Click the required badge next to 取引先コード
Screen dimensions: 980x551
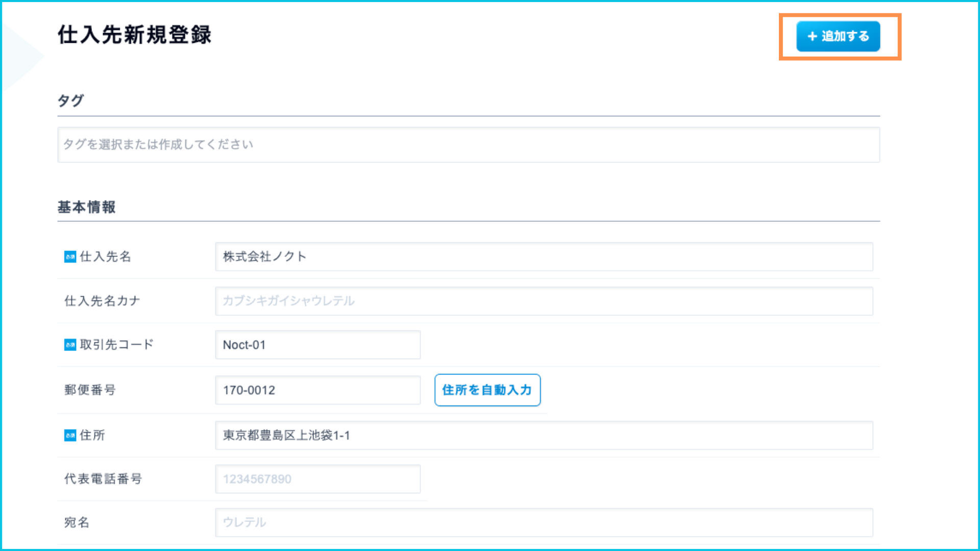click(x=70, y=345)
